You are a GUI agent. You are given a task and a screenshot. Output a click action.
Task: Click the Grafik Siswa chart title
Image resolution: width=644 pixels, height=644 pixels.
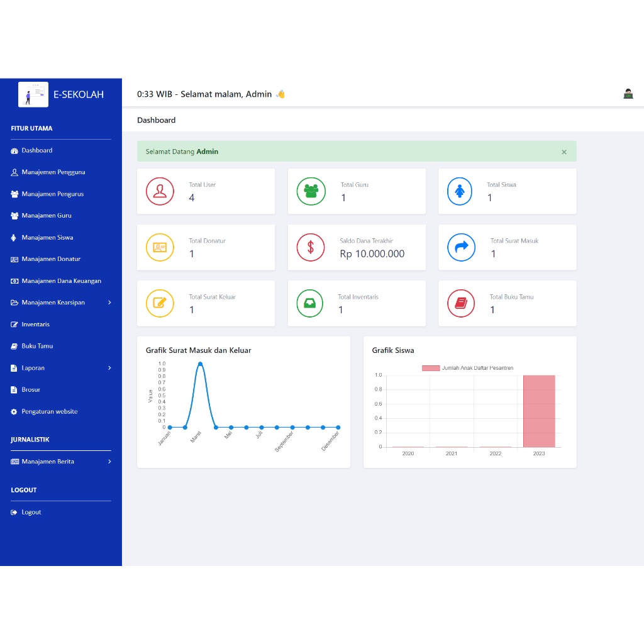pyautogui.click(x=392, y=351)
